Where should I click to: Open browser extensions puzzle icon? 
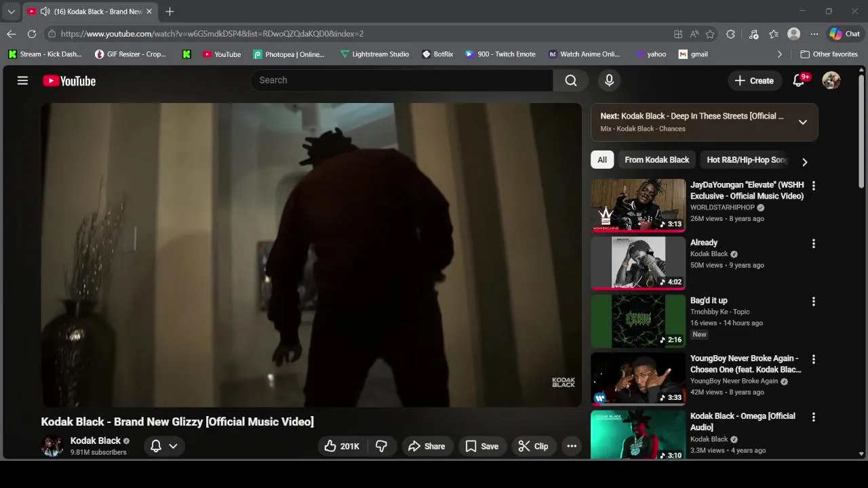(x=730, y=34)
